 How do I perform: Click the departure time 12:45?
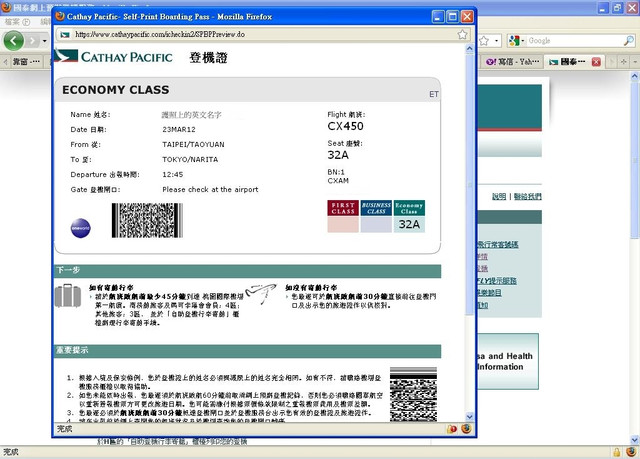pos(173,175)
